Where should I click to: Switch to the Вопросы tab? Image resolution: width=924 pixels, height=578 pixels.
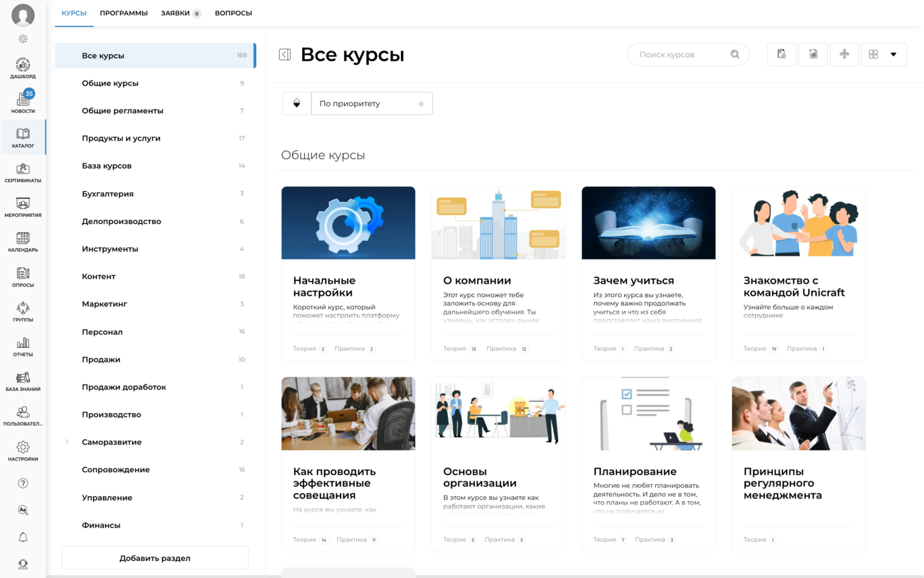[233, 13]
